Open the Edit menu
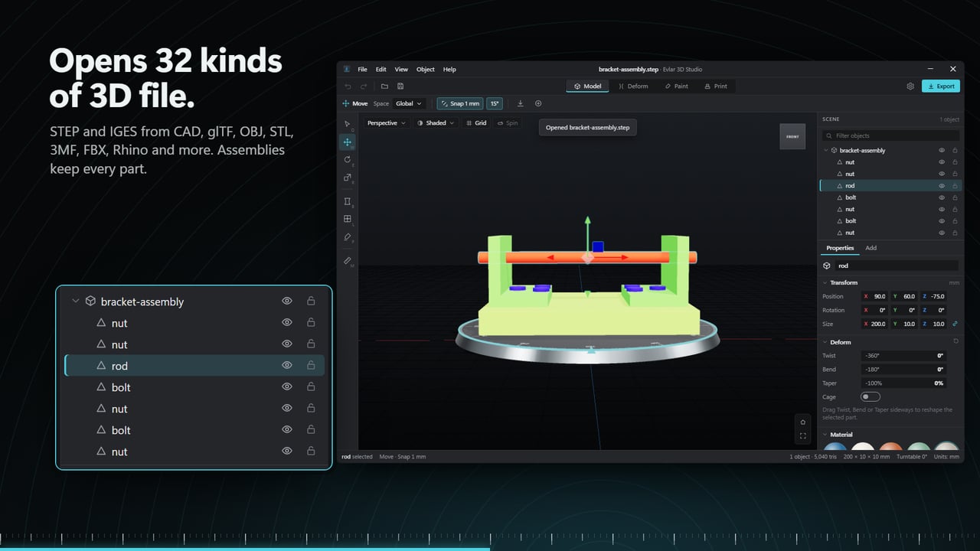This screenshot has width=980, height=551. pos(381,69)
